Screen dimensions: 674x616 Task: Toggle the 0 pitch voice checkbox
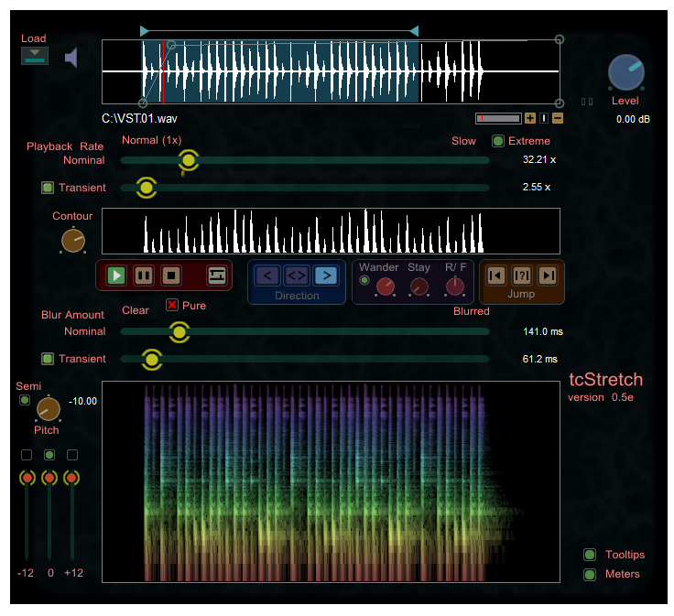pyautogui.click(x=49, y=455)
